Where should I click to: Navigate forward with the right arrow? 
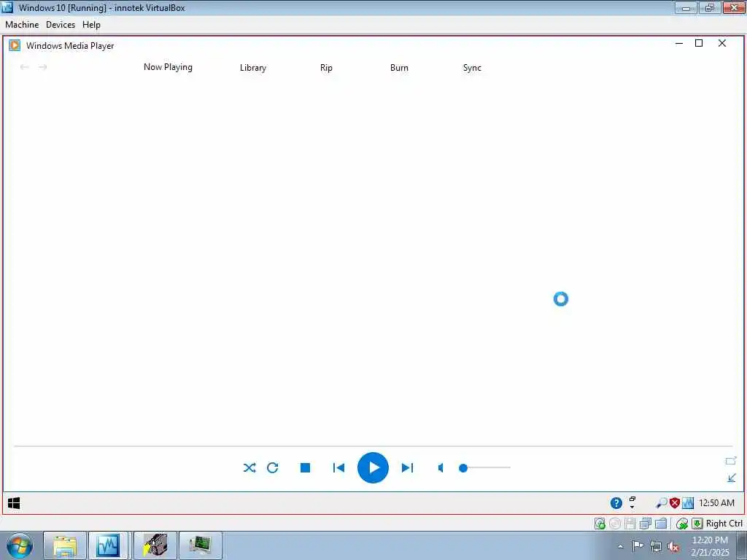point(43,67)
